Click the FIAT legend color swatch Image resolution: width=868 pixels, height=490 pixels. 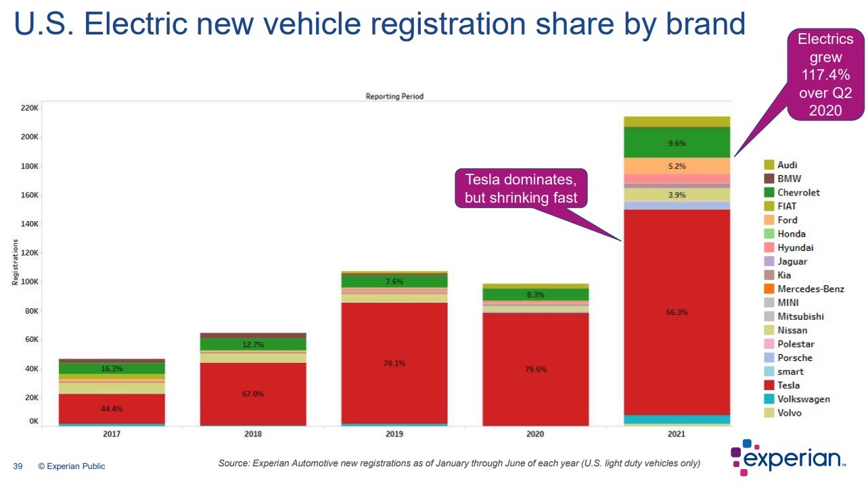(769, 206)
